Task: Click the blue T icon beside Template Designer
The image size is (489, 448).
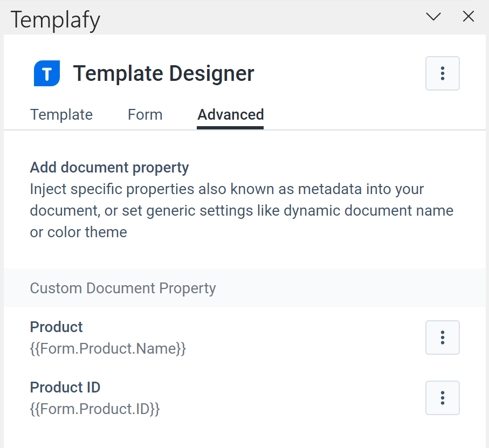Action: point(46,73)
